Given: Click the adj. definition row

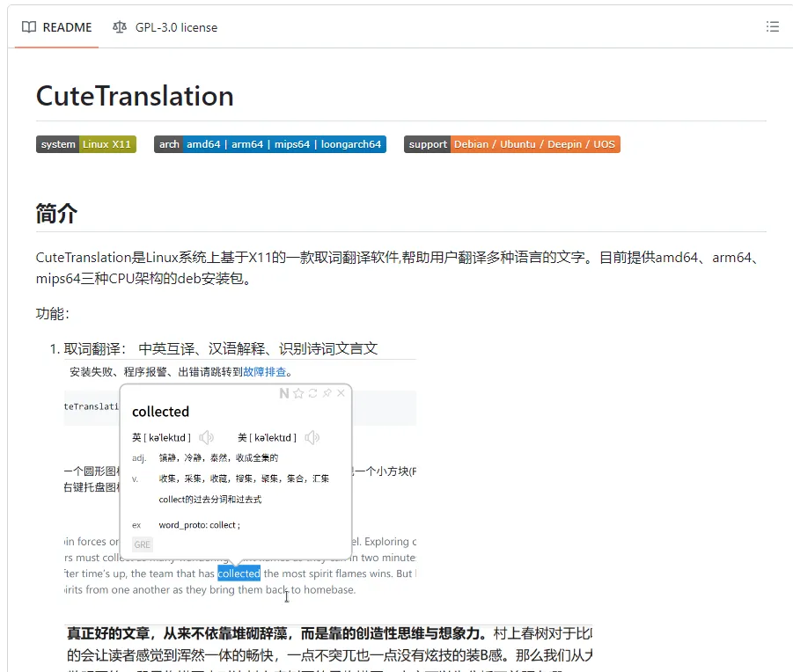Looking at the screenshot, I should point(205,457).
